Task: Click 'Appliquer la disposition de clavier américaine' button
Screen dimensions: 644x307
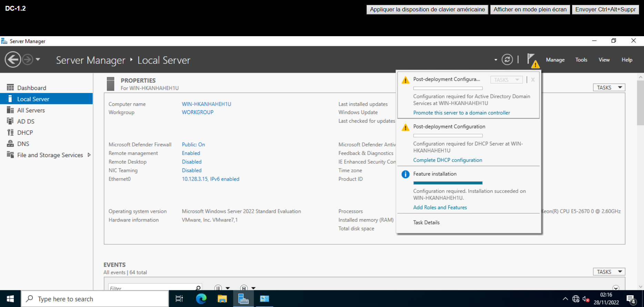Action: 427,9
